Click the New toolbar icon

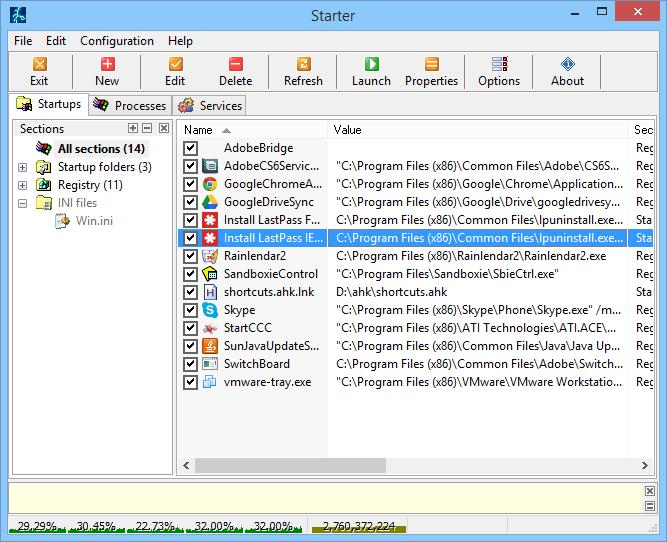tap(107, 71)
